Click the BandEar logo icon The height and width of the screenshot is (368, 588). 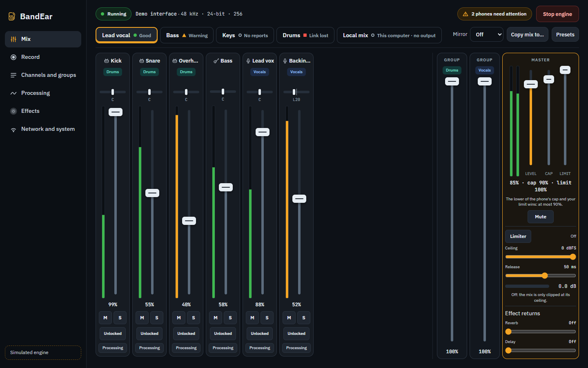click(x=12, y=16)
